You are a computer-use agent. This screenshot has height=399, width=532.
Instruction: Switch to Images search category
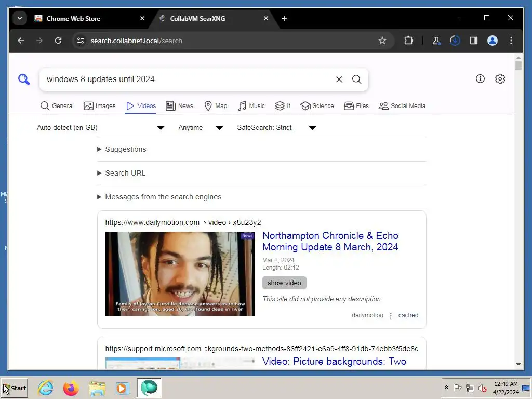click(99, 106)
